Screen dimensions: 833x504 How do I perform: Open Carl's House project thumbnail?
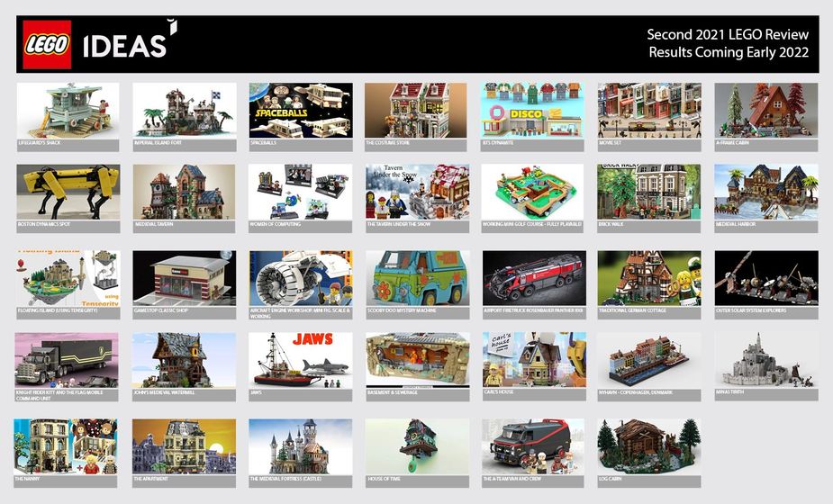point(533,360)
